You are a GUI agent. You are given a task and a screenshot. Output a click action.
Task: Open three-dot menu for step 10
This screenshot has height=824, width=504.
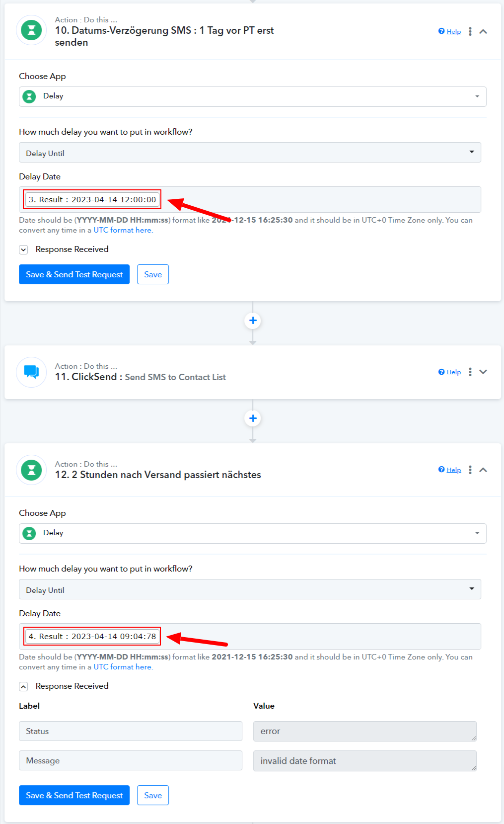click(470, 31)
